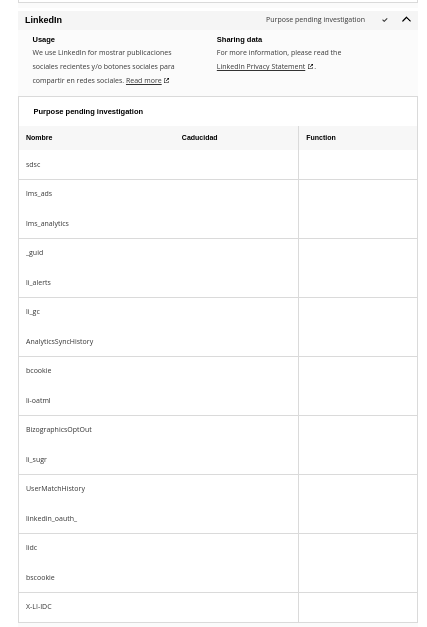Select the Nombre column header
427x627 pixels.
click(39, 138)
